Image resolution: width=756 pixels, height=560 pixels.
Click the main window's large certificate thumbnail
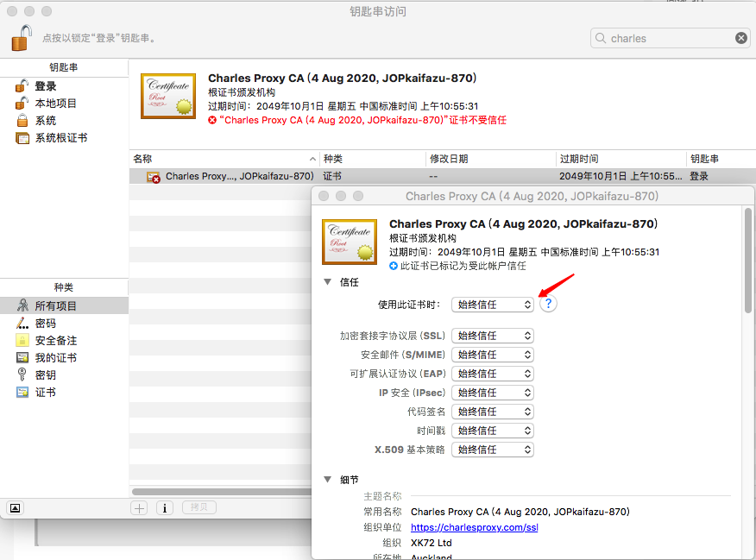[x=168, y=96]
